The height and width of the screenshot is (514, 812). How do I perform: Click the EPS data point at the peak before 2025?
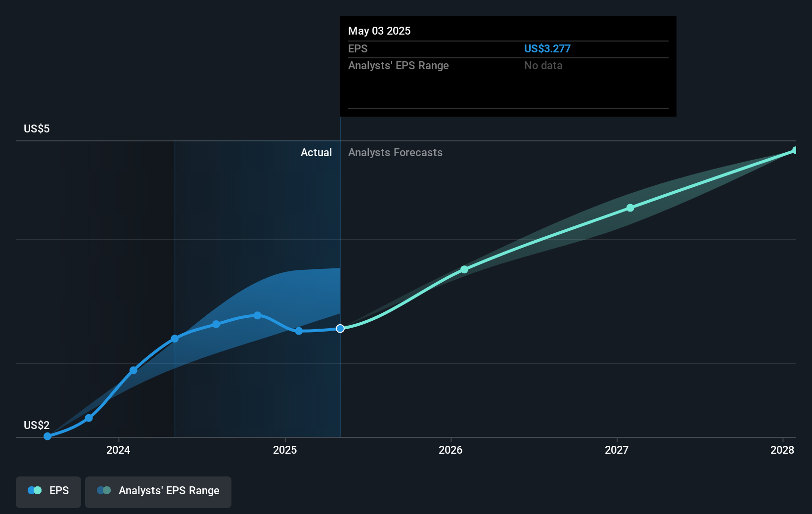coord(258,315)
